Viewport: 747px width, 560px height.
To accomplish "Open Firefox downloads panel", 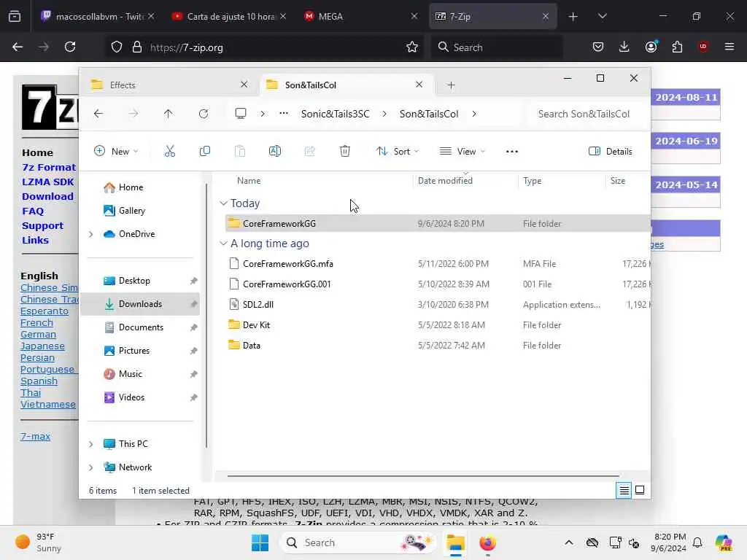I will [624, 47].
